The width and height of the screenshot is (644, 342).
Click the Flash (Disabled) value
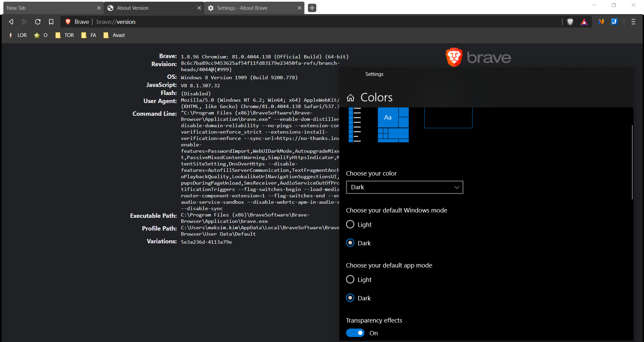(196, 94)
